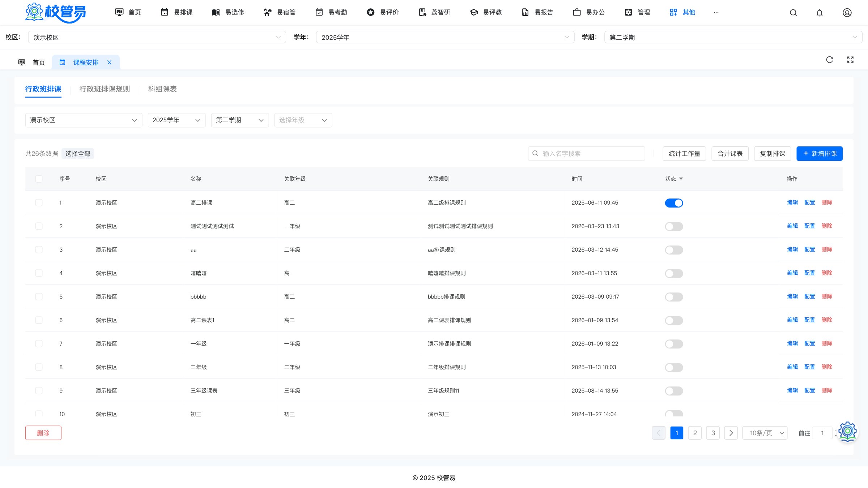The height and width of the screenshot is (488, 868).
Task: Expand the 选择年级 dropdown
Action: click(x=303, y=120)
